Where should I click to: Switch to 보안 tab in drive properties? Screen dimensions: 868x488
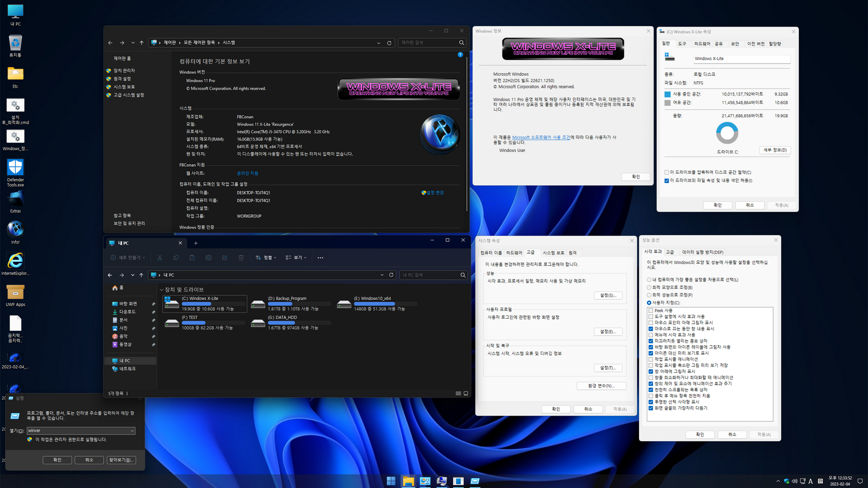pyautogui.click(x=735, y=44)
